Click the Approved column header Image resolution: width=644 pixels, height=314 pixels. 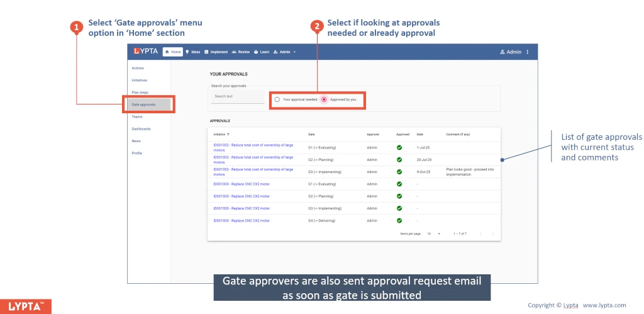[403, 135]
